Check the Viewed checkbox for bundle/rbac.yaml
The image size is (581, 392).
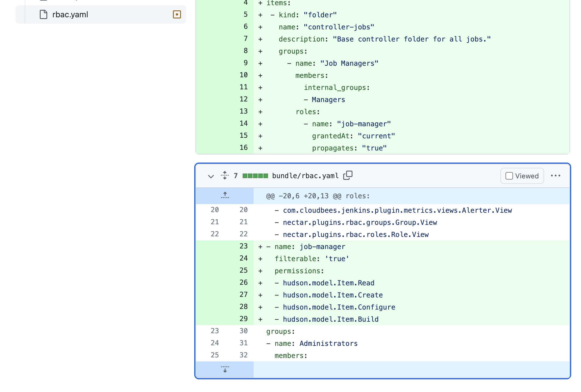coord(509,176)
